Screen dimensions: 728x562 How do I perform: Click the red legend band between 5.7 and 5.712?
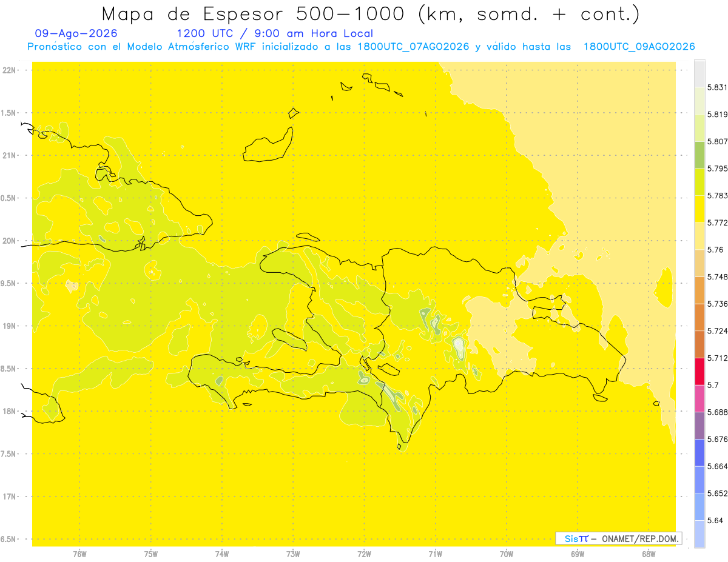tap(699, 371)
